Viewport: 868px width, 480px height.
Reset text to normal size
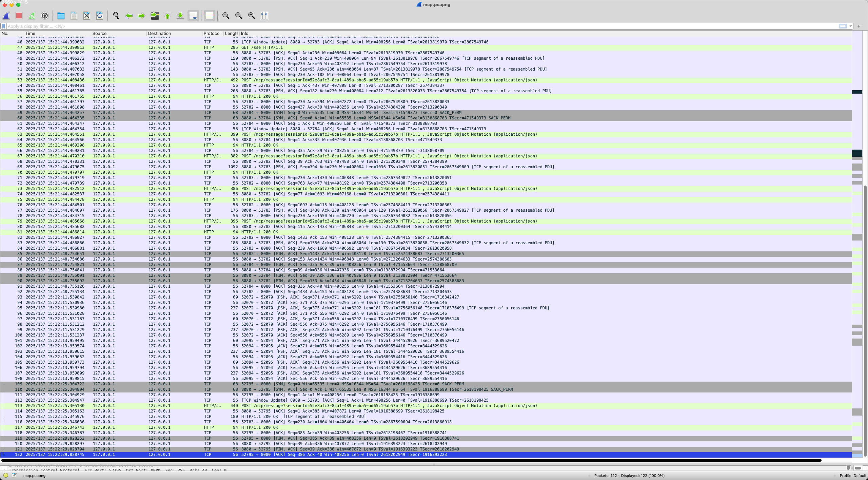pyautogui.click(x=252, y=16)
